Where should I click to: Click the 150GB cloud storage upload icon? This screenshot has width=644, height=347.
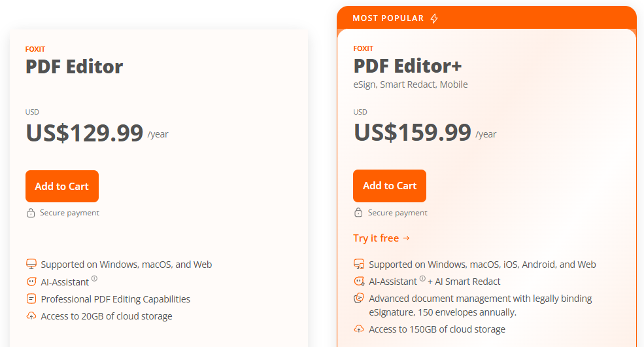point(358,329)
